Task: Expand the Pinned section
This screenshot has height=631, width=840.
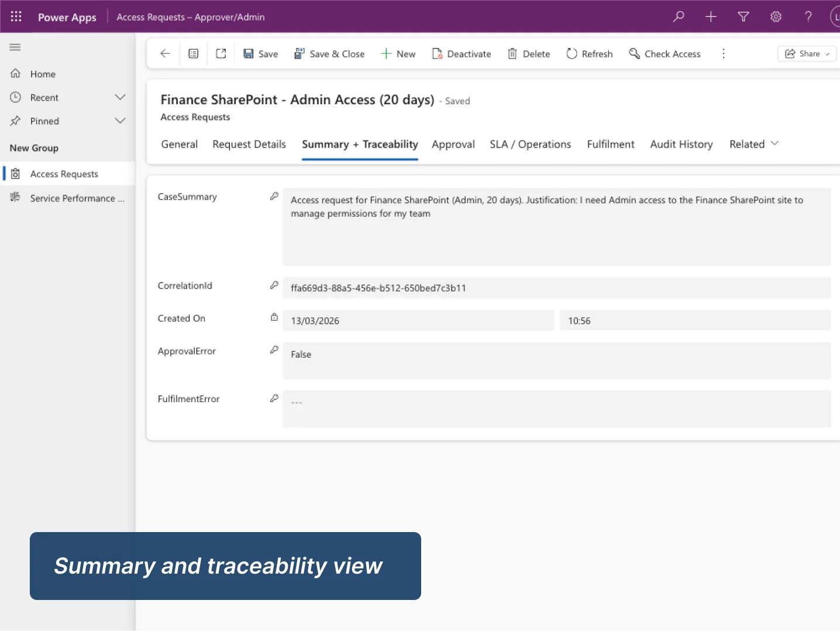Action: [x=121, y=121]
